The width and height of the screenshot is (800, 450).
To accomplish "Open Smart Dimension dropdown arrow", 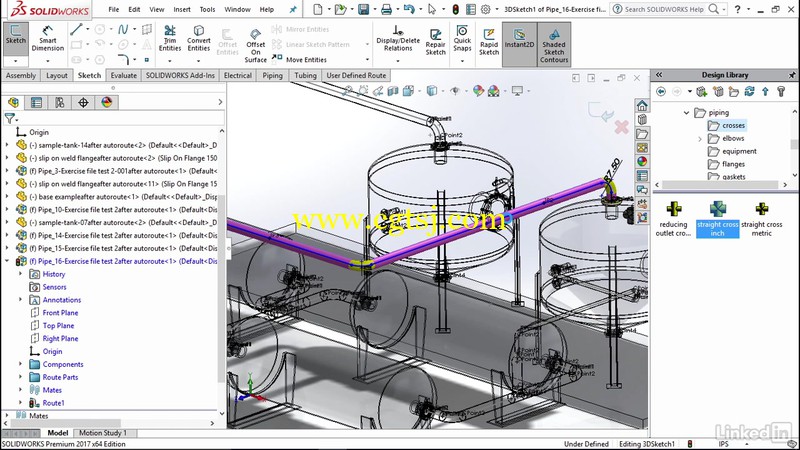I will tap(47, 61).
